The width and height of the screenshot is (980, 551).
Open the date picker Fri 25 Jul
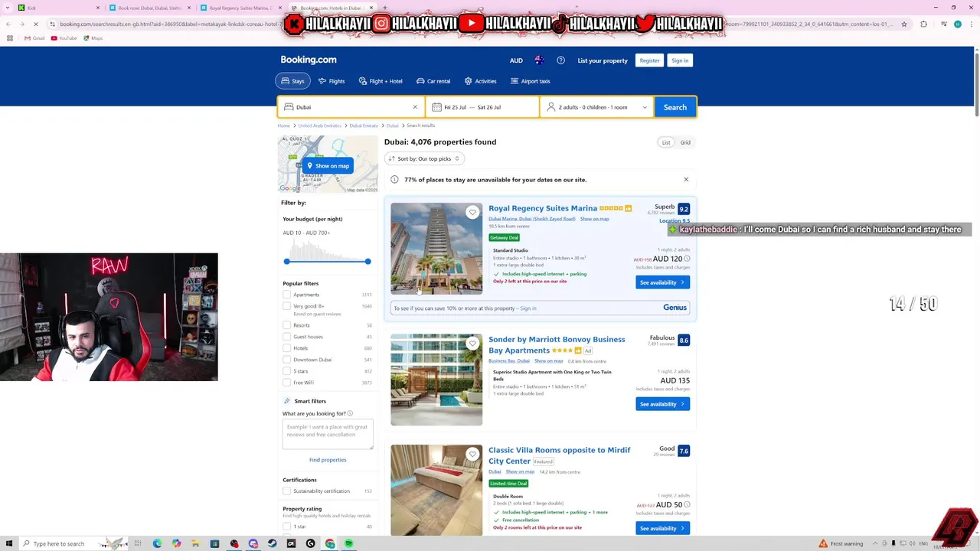[x=482, y=107]
